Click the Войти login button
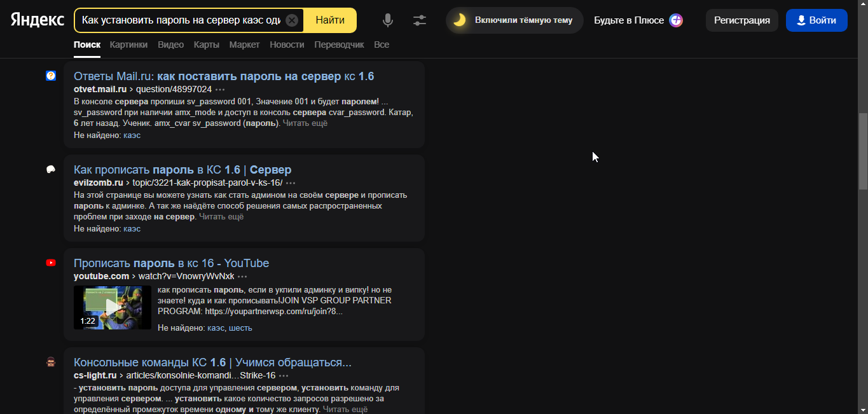Image resolution: width=868 pixels, height=414 pixels. (816, 20)
